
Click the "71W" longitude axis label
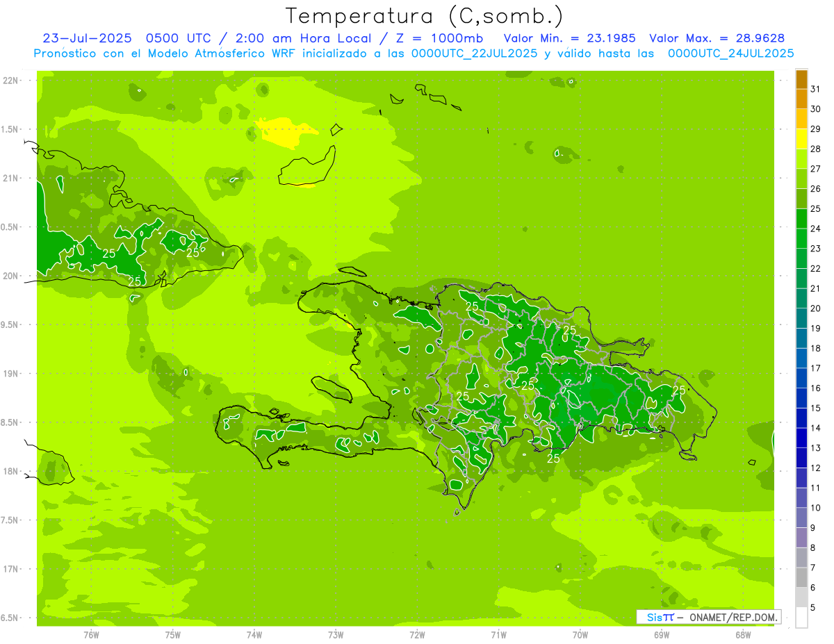[x=498, y=634]
